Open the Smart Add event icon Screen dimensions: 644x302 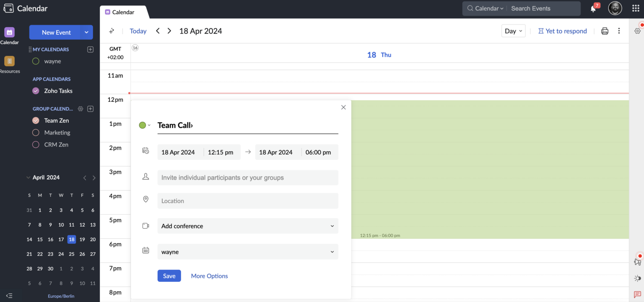(111, 31)
